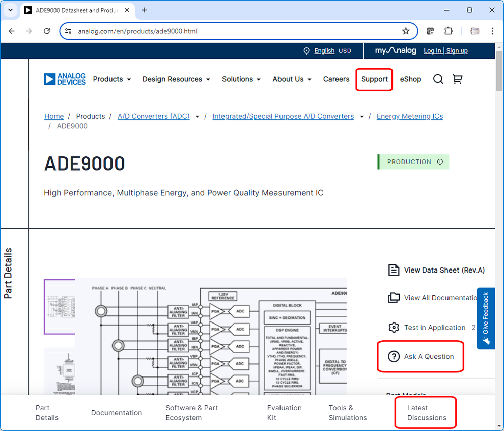
Task: Open the browser extensions puzzle icon
Action: coord(448,31)
